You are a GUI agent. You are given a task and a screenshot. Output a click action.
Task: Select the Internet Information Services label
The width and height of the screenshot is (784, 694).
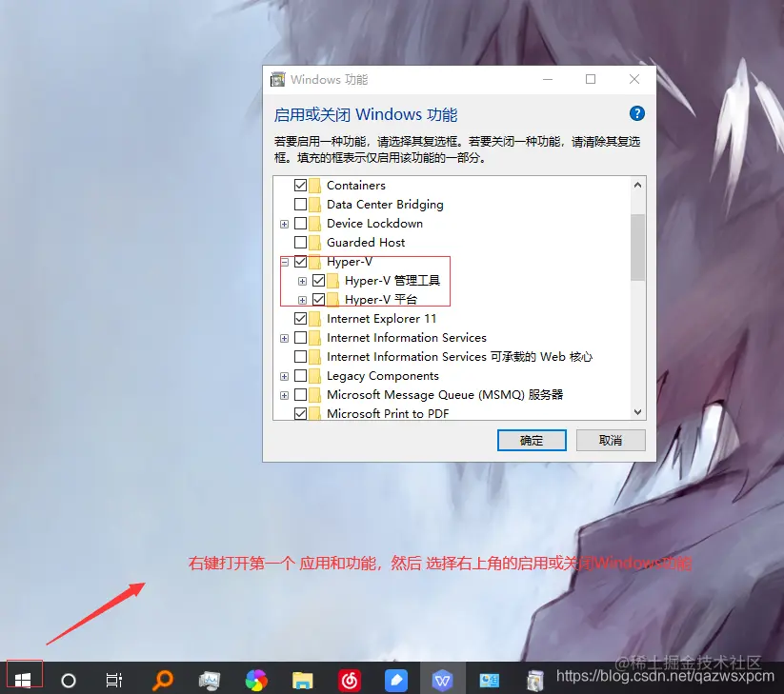[407, 338]
